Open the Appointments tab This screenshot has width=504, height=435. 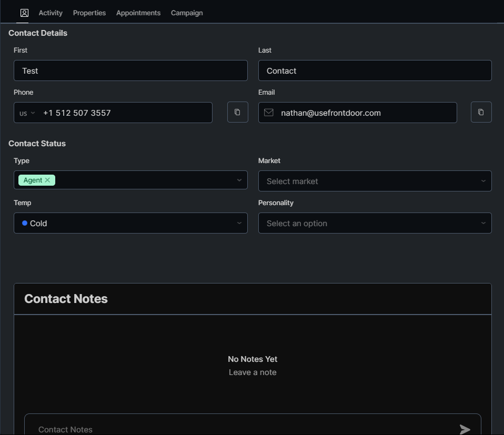point(138,13)
